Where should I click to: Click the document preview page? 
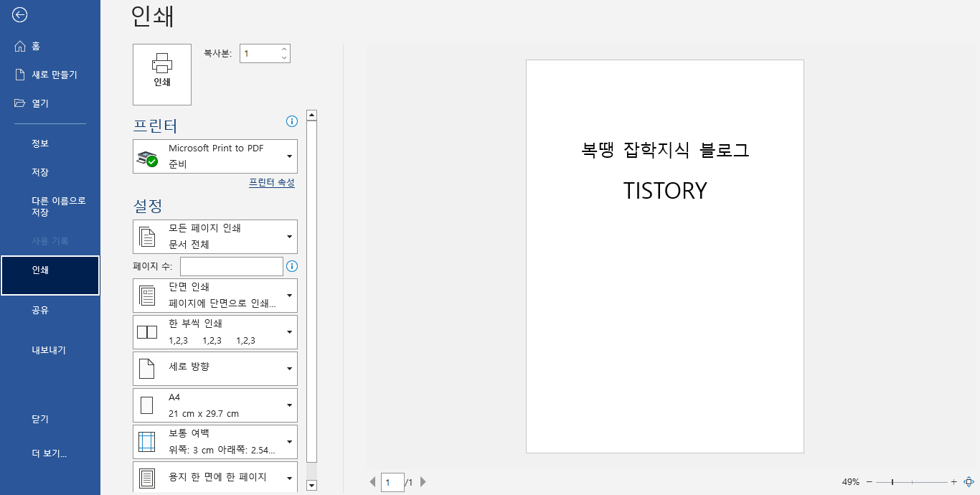click(x=665, y=256)
